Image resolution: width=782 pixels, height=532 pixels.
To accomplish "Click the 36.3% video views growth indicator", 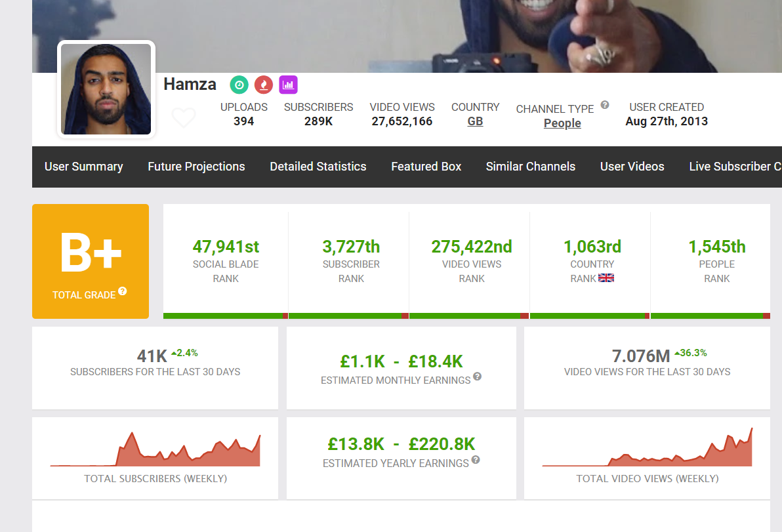I will click(x=691, y=353).
